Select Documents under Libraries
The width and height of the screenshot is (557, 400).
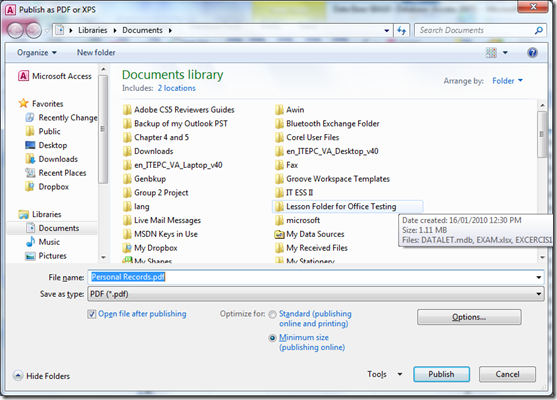tap(53, 228)
